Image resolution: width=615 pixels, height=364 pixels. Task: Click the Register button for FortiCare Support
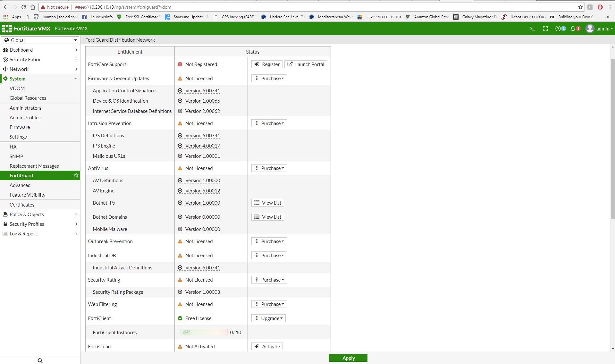tap(267, 64)
